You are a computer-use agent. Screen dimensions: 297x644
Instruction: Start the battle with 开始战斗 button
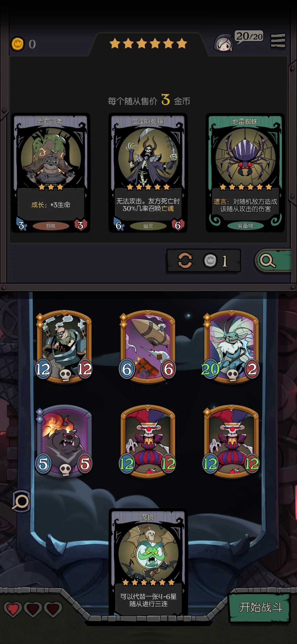[260, 607]
